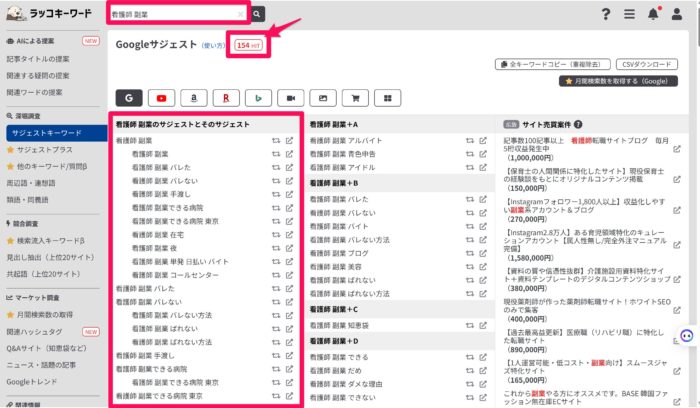Click keyword 看護師 副業 ダメな理由
The width and height of the screenshot is (700, 408).
point(346,384)
